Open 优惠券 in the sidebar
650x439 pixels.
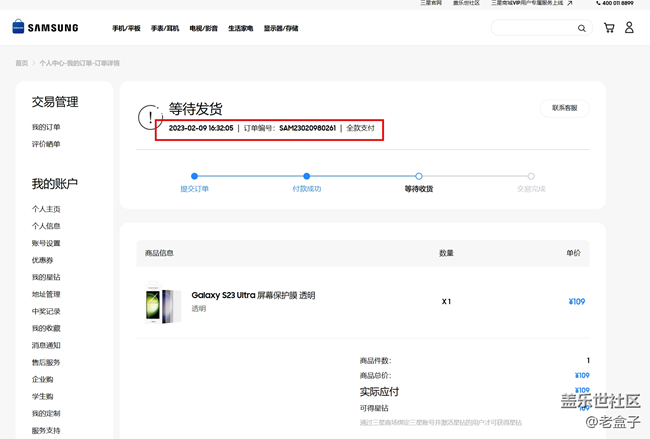(42, 260)
